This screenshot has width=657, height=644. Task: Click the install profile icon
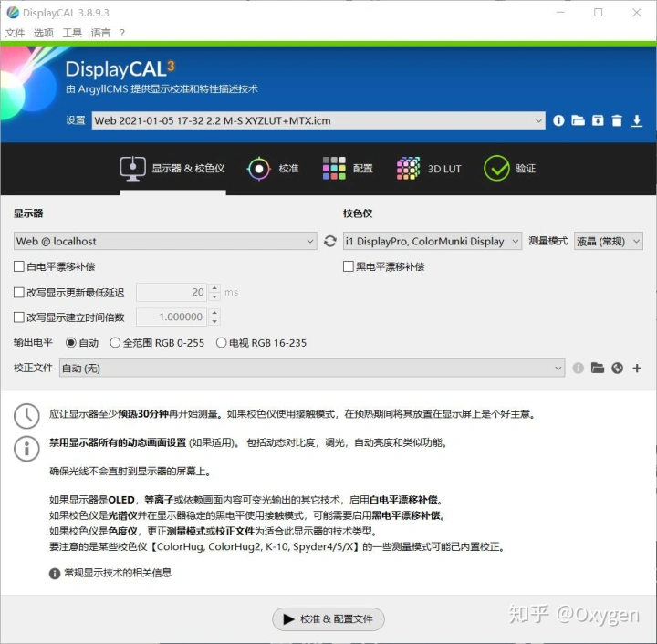coord(598,120)
